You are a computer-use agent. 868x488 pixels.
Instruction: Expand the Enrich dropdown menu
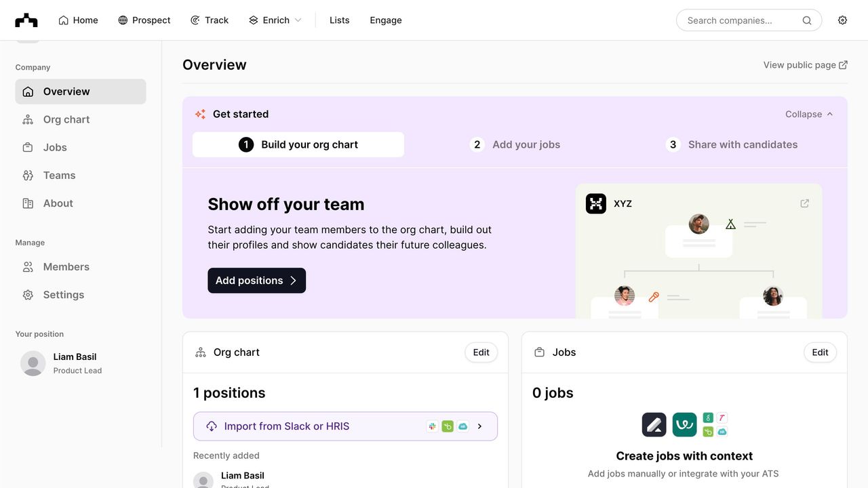(275, 20)
